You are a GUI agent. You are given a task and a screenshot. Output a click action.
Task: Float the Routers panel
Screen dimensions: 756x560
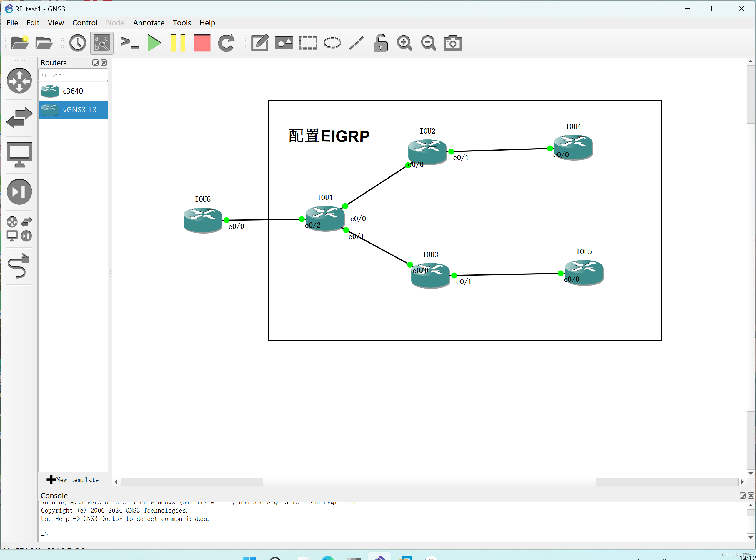point(95,63)
